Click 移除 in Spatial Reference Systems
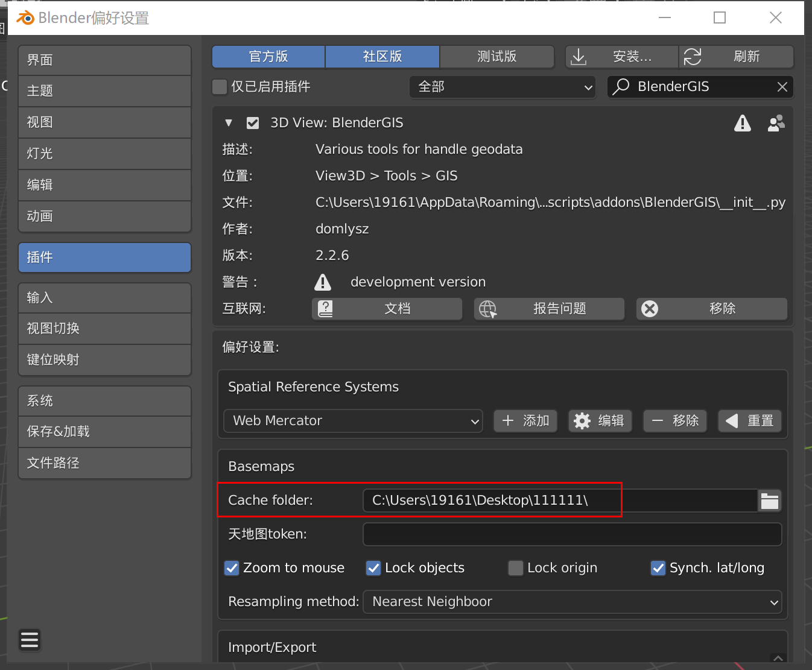 [x=675, y=421]
